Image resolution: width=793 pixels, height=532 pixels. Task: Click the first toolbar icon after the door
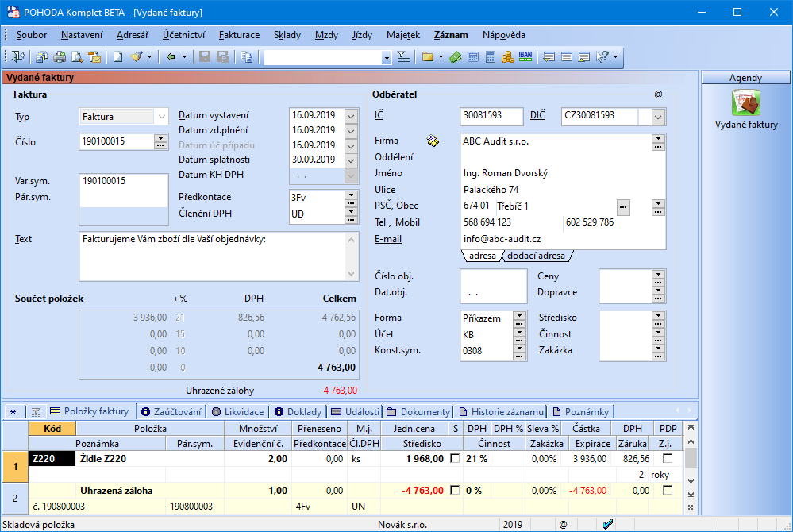[x=42, y=56]
